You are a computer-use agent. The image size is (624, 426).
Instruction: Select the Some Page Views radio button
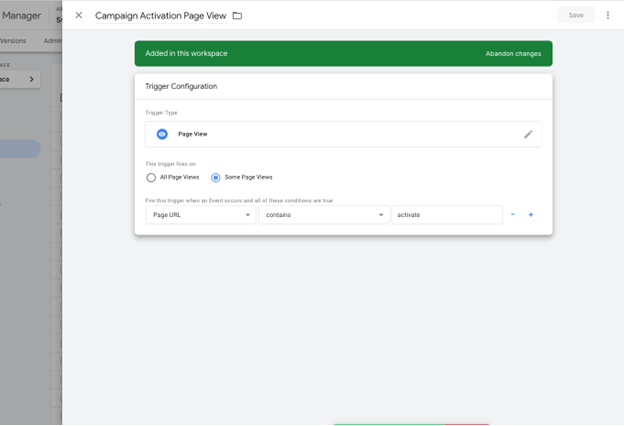(x=216, y=177)
